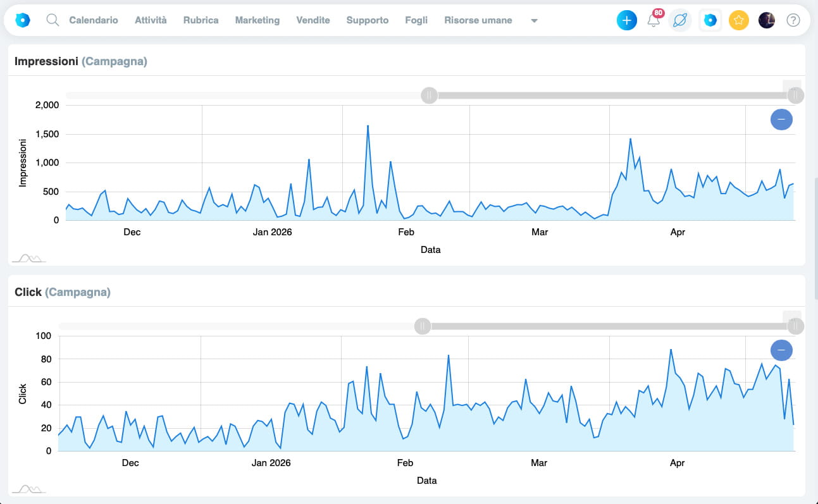
Task: Click the Impressioni (Campagna) chart title
Action: tap(80, 61)
